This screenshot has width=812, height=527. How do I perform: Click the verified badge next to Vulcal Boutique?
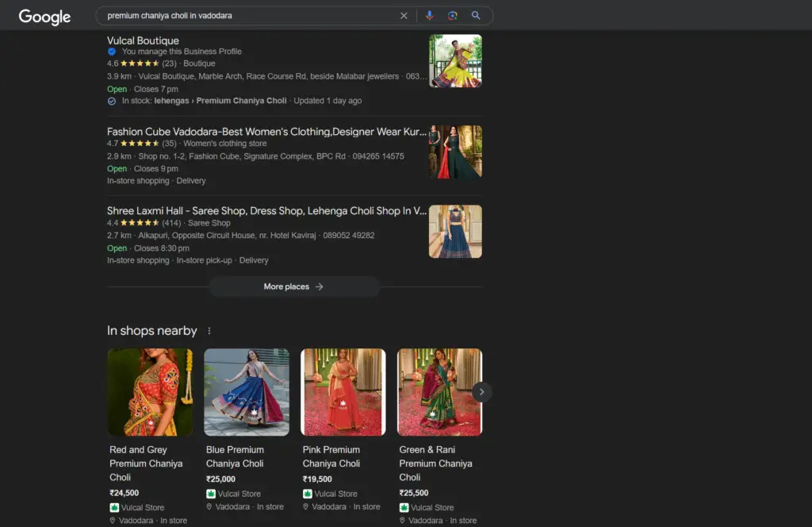(112, 51)
